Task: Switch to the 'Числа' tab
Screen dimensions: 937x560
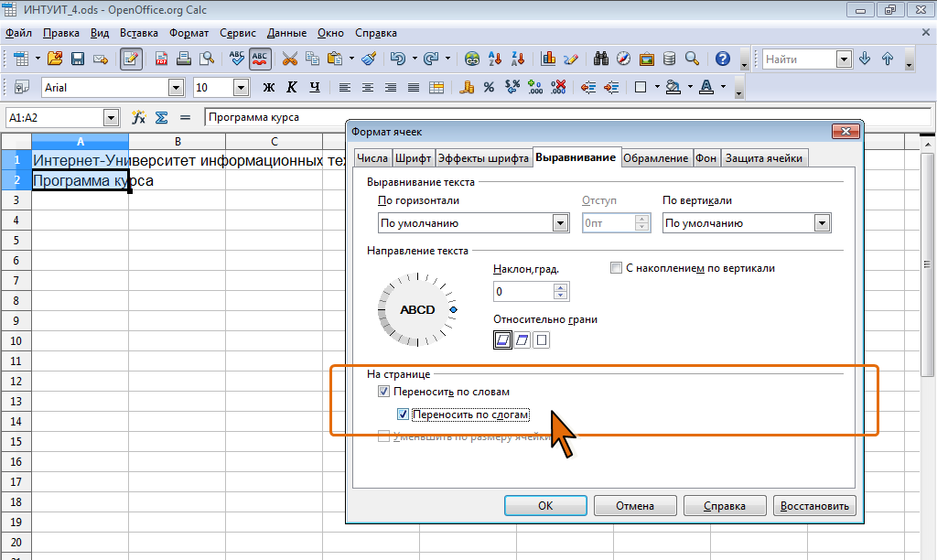Action: (x=372, y=157)
